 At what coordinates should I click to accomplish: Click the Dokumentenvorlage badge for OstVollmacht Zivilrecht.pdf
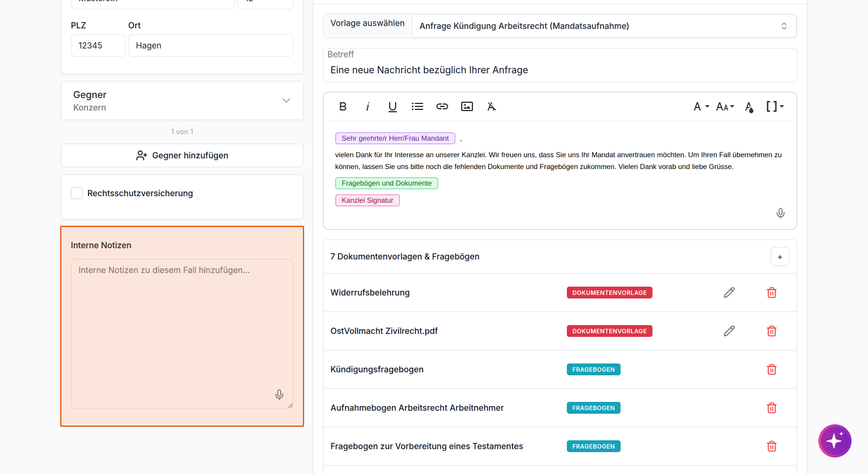(609, 331)
